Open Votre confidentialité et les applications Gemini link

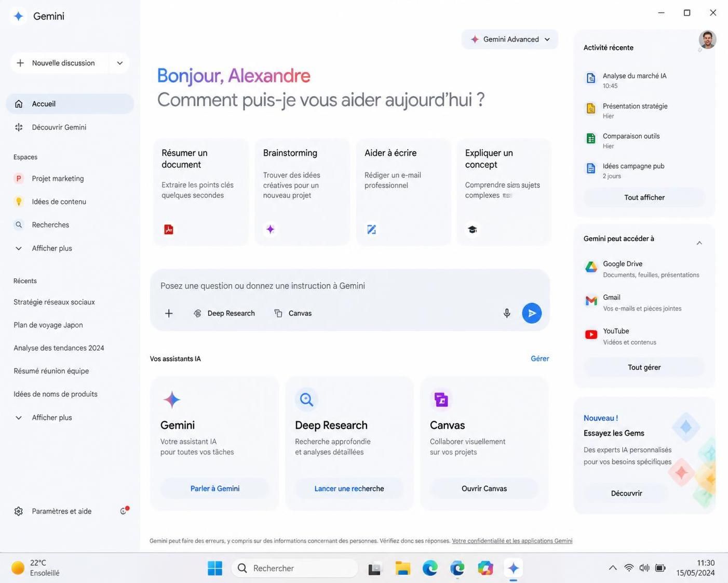coord(512,541)
